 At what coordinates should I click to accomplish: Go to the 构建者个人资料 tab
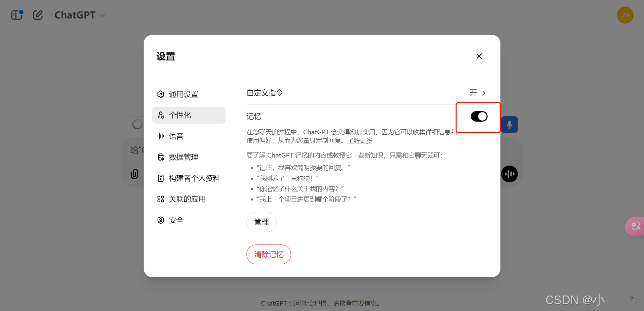(x=189, y=178)
